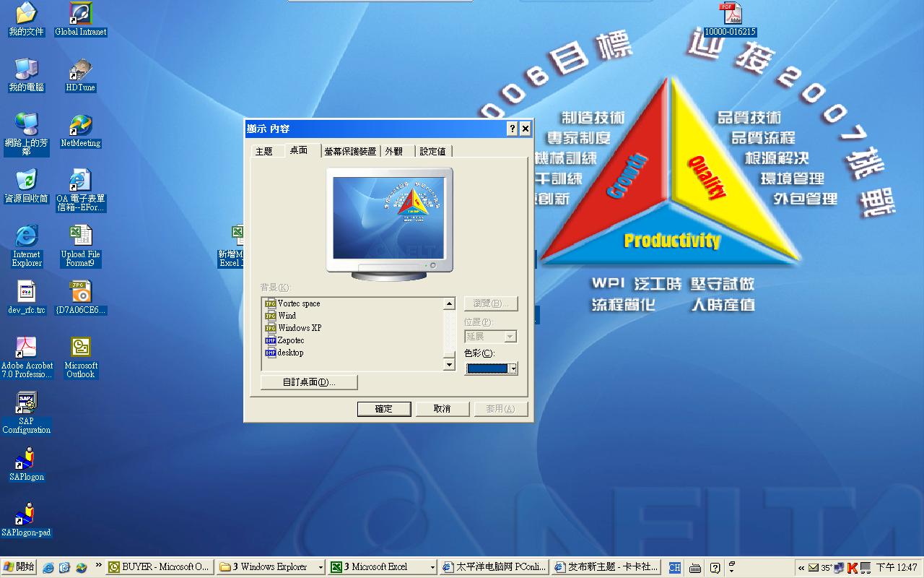Select the 10000-016215 PDF file icon

pos(730,20)
